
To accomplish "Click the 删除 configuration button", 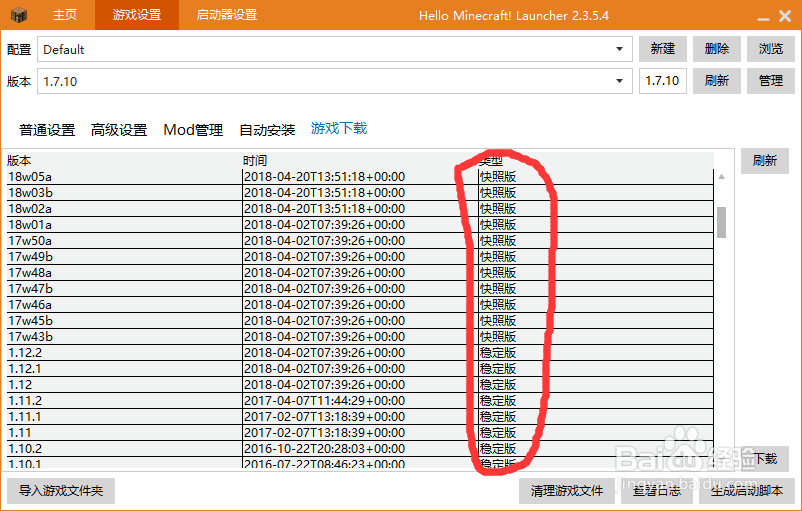I will 717,49.
